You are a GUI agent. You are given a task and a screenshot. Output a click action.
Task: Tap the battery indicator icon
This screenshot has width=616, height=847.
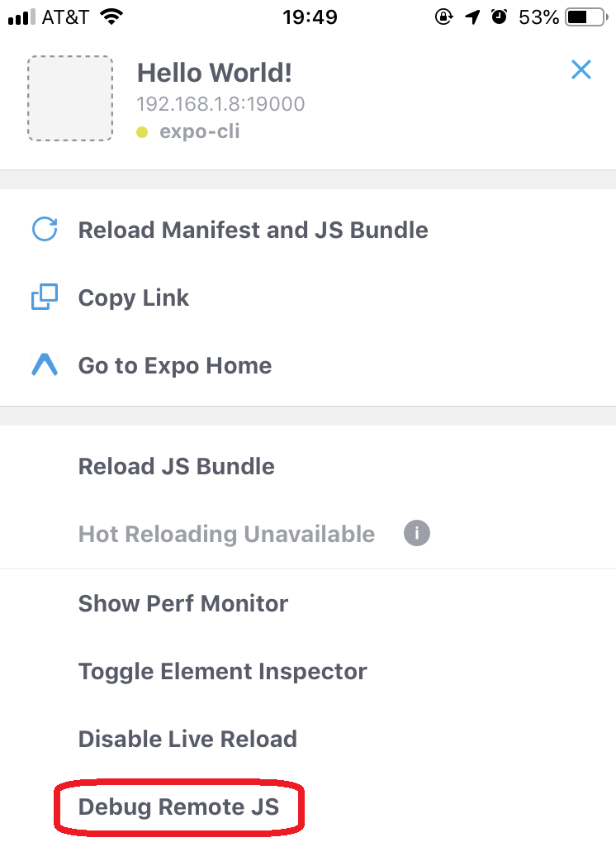point(587,17)
